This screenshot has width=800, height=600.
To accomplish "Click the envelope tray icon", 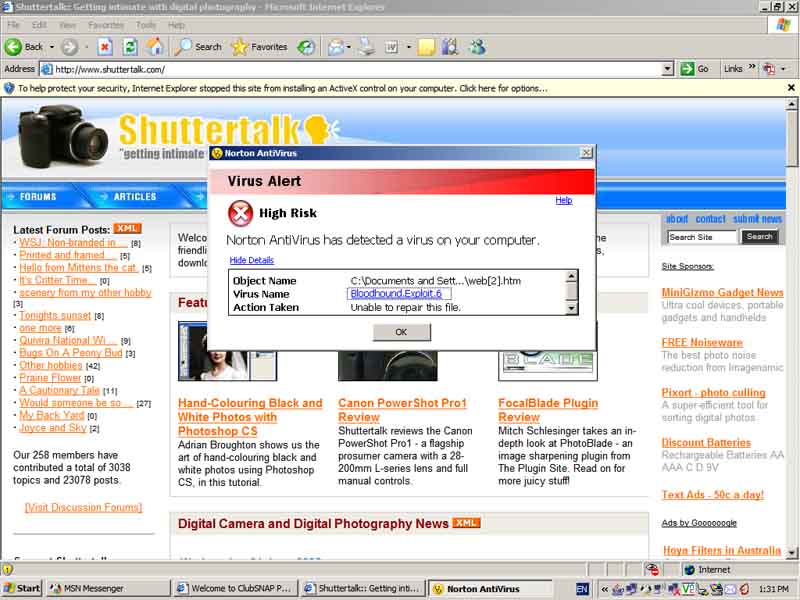I will click(731, 589).
